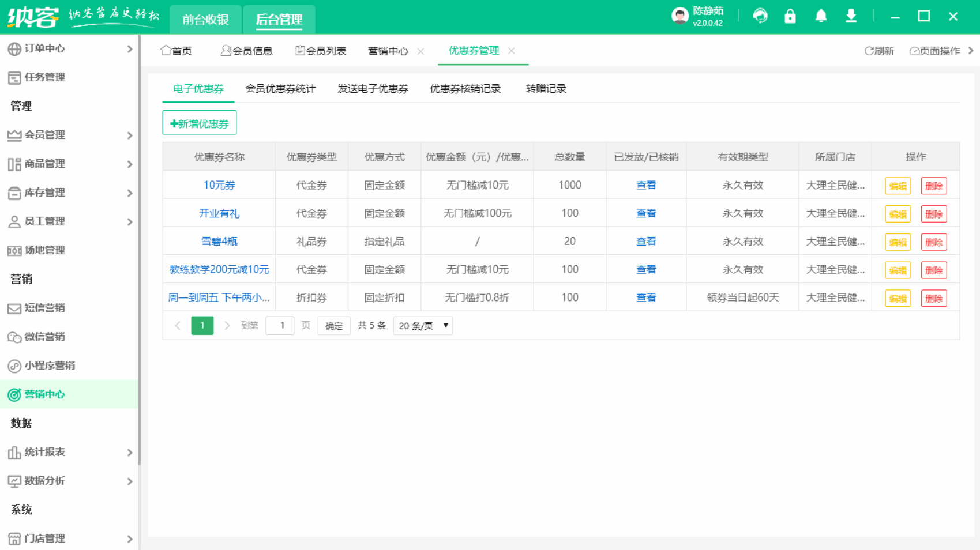The height and width of the screenshot is (550, 980).
Task: Switch to the 转赠记录 tab
Action: pos(545,89)
